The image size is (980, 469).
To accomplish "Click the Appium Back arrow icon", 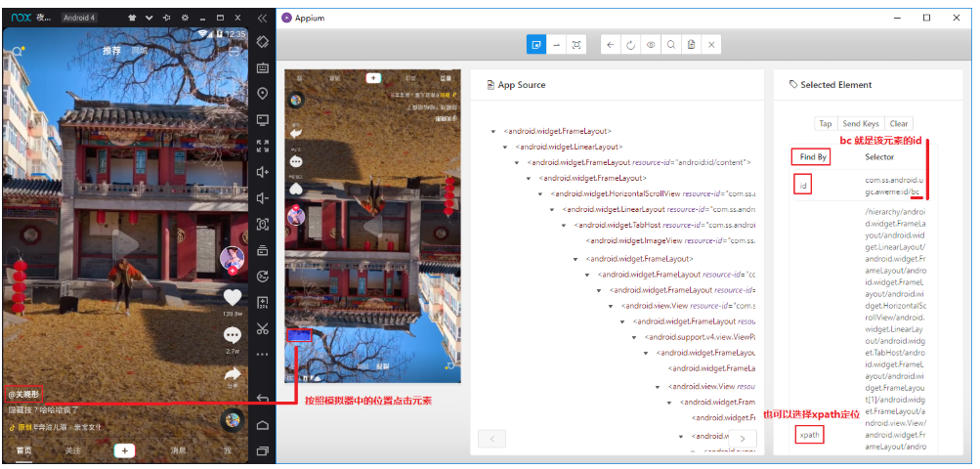I will pyautogui.click(x=611, y=45).
